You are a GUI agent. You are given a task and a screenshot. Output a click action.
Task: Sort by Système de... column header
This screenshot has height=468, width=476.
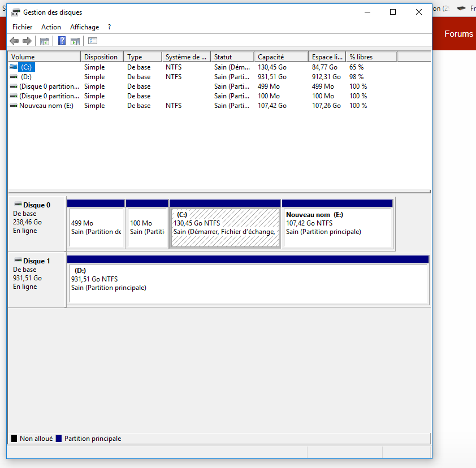[x=187, y=57]
